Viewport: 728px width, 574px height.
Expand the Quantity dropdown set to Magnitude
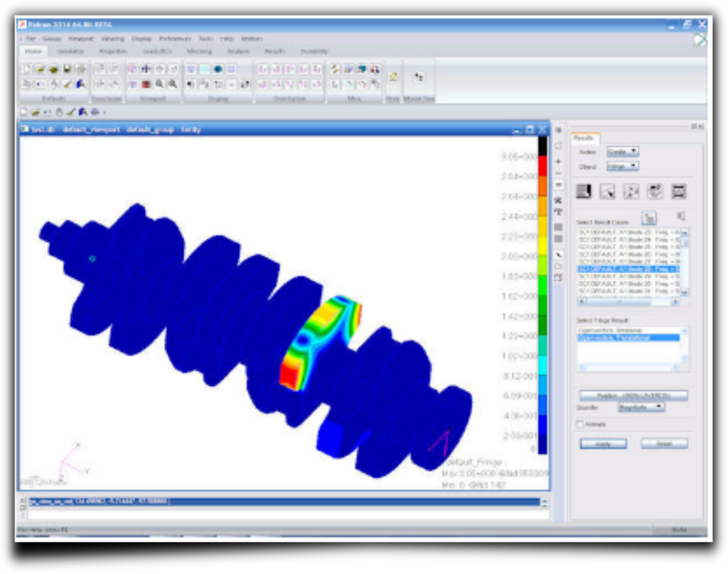[641, 407]
